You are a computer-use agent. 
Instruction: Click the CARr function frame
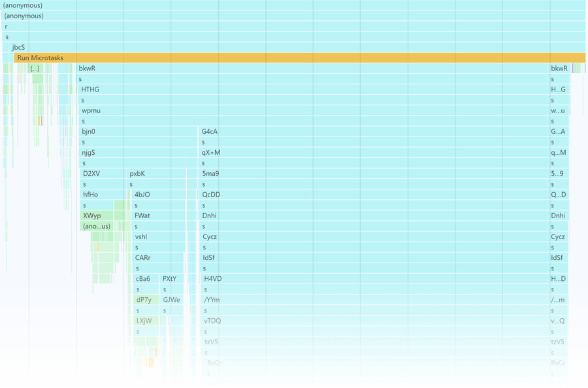pos(158,257)
